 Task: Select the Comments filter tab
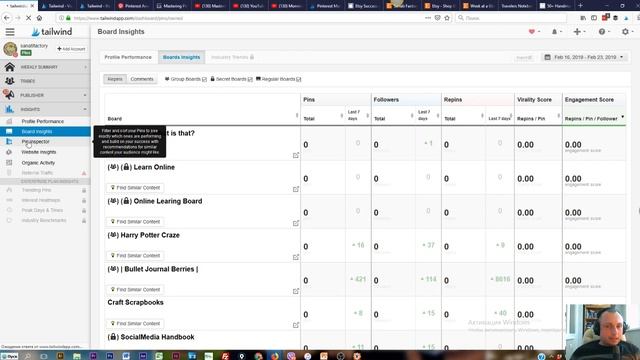tap(142, 79)
